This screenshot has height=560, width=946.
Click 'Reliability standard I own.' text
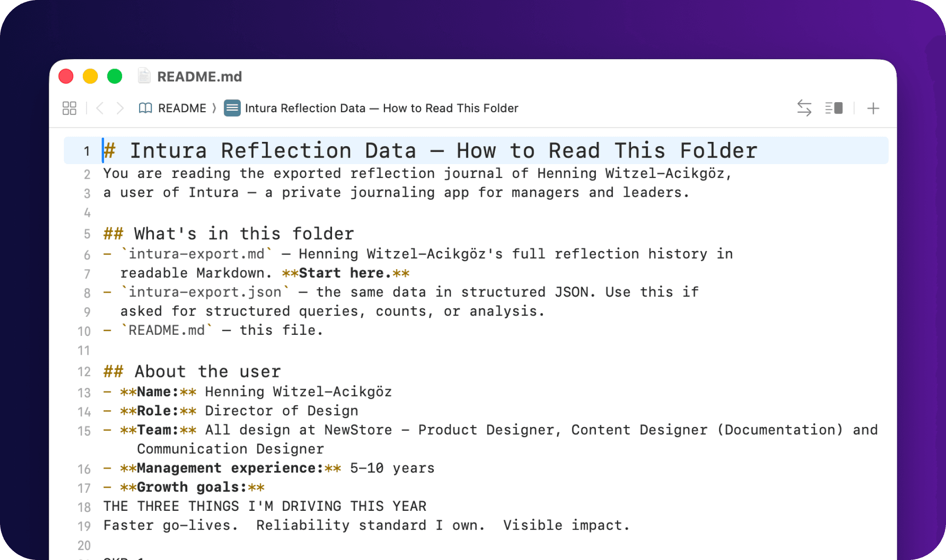(x=371, y=525)
